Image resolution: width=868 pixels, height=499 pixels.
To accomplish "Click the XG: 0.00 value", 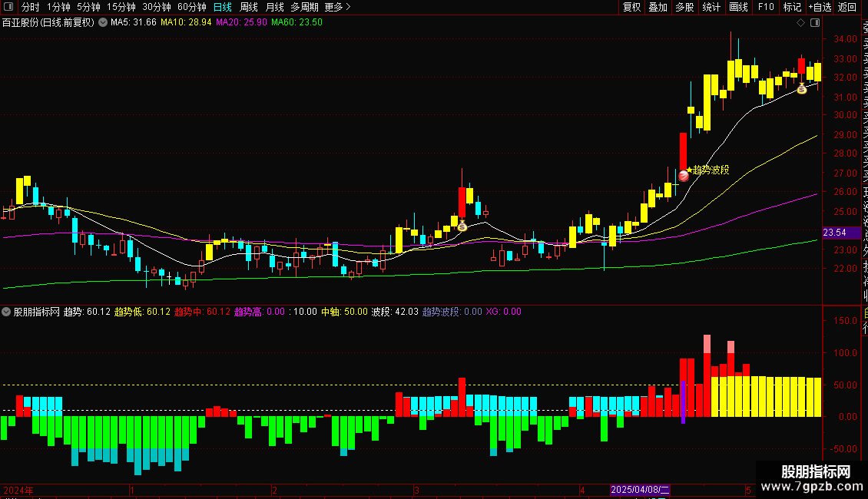I will 504,312.
